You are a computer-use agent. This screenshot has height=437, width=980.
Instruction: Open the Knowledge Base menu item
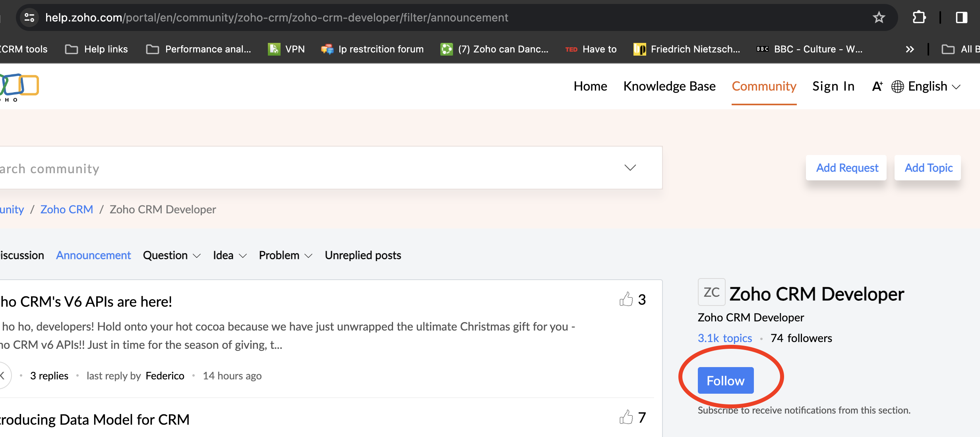pos(669,86)
